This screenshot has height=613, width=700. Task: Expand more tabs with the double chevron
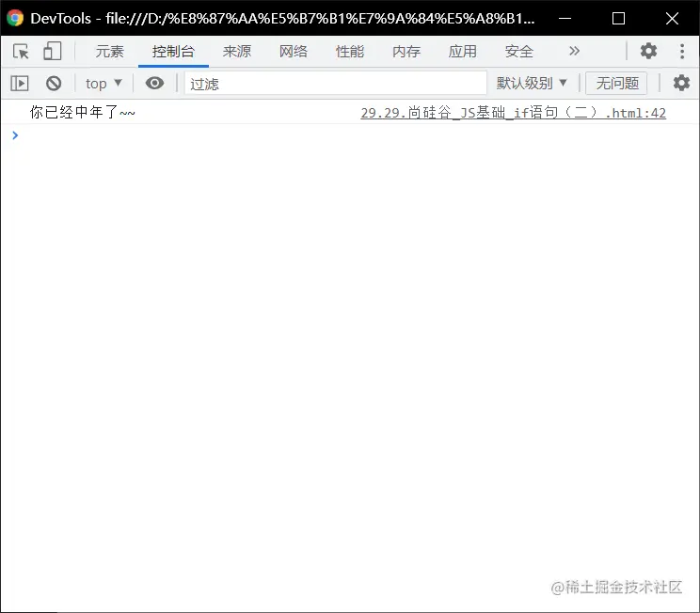575,52
